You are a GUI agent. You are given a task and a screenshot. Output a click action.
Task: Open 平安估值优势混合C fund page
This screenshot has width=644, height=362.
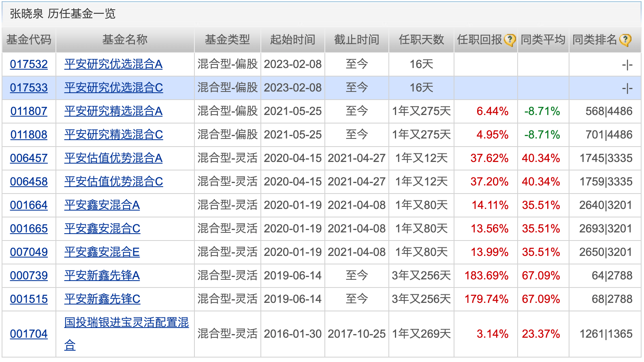click(113, 181)
